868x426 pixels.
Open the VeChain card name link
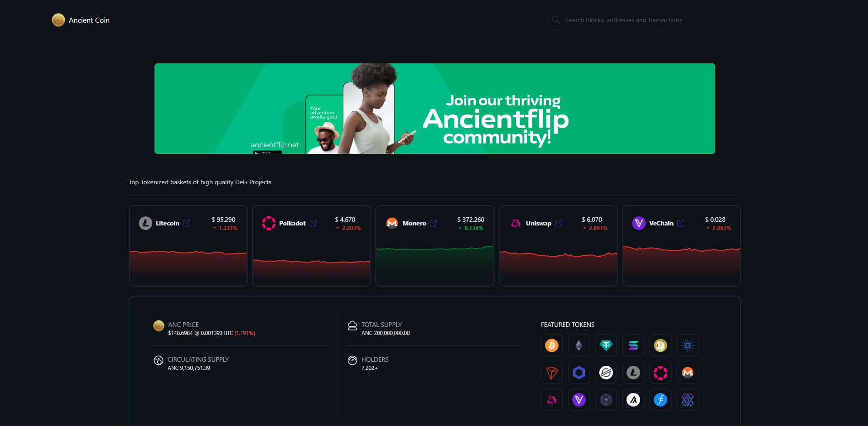click(661, 223)
